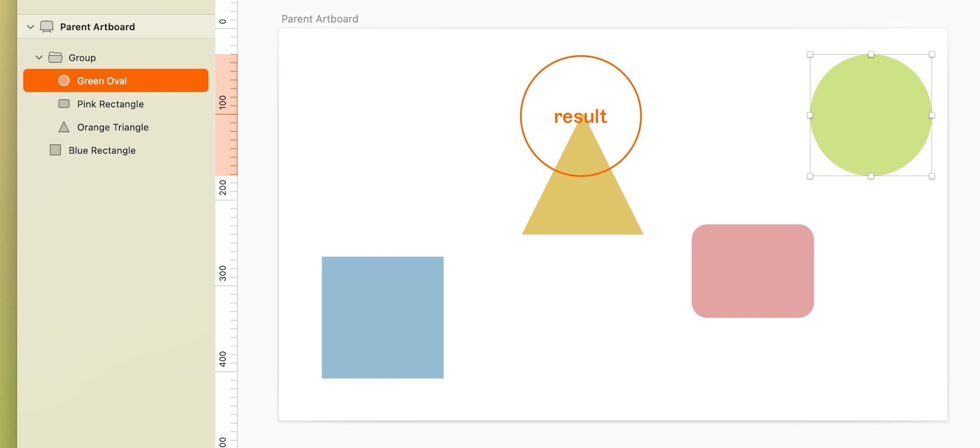
Task: Click the folder icon next to Group
Action: pyautogui.click(x=55, y=57)
